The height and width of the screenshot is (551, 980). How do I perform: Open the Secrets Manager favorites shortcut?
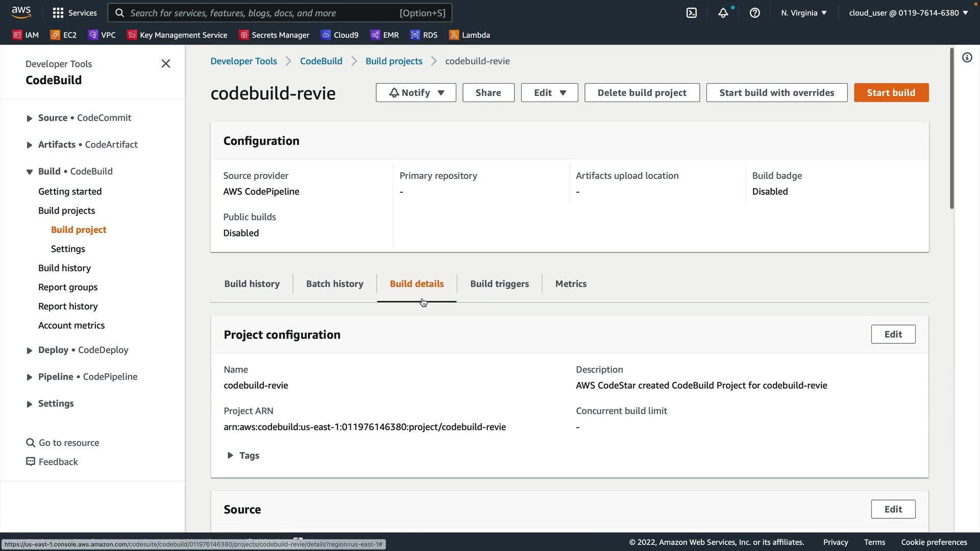[x=275, y=35]
